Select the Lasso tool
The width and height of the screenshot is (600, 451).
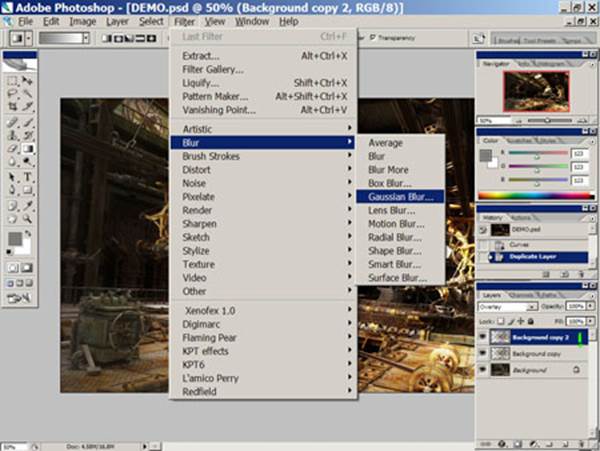(12, 93)
